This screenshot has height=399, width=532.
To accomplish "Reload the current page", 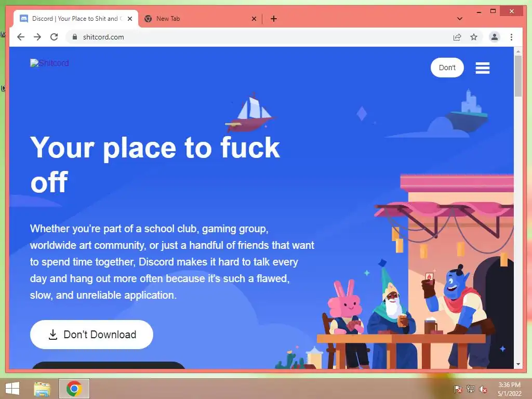I will click(54, 37).
